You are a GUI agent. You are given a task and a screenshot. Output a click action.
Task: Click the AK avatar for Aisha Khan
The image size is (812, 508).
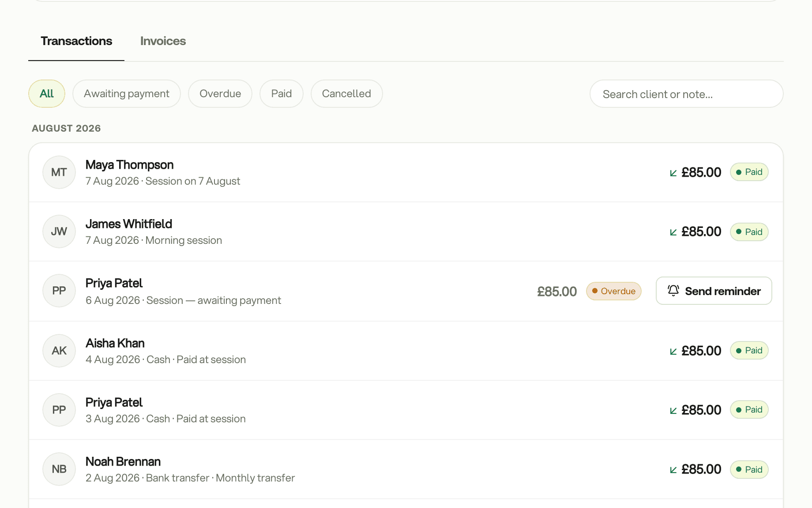(x=59, y=351)
